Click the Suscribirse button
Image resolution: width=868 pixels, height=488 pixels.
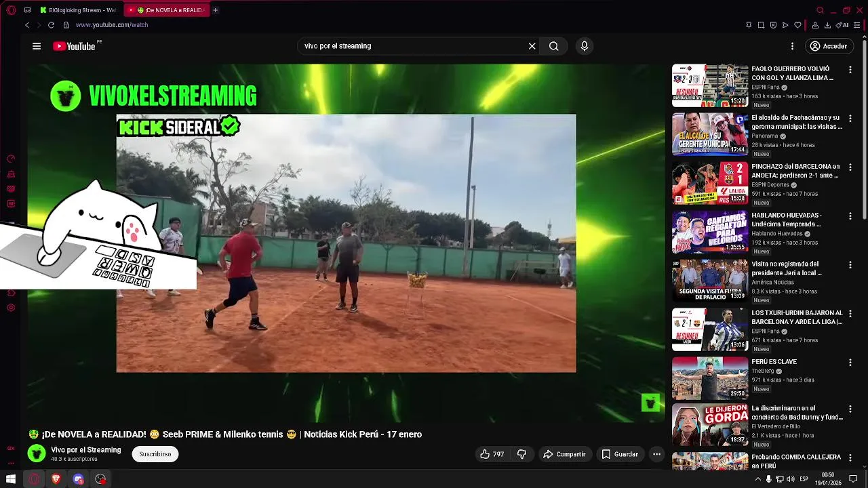click(155, 454)
